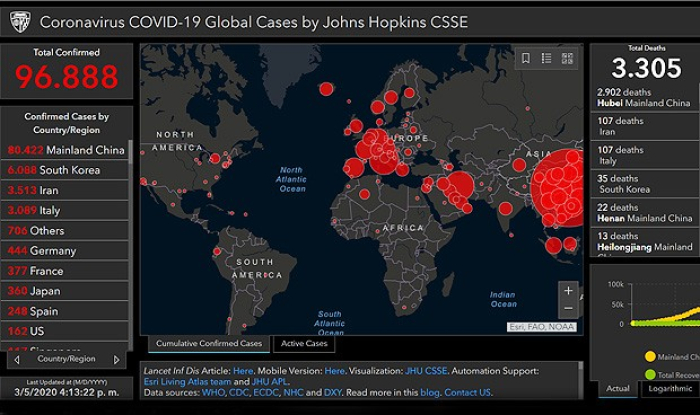The width and height of the screenshot is (700, 415).
Task: Click the 13 deaths Heilongjiang entry
Action: [x=645, y=242]
